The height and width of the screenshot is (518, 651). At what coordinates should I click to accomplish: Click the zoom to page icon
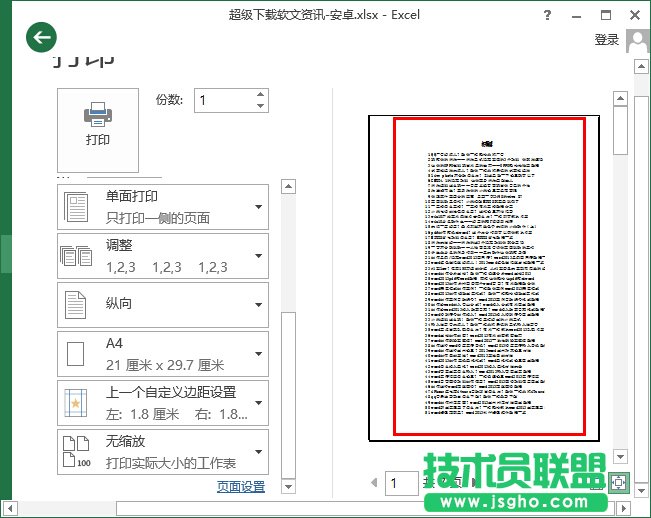[x=619, y=482]
